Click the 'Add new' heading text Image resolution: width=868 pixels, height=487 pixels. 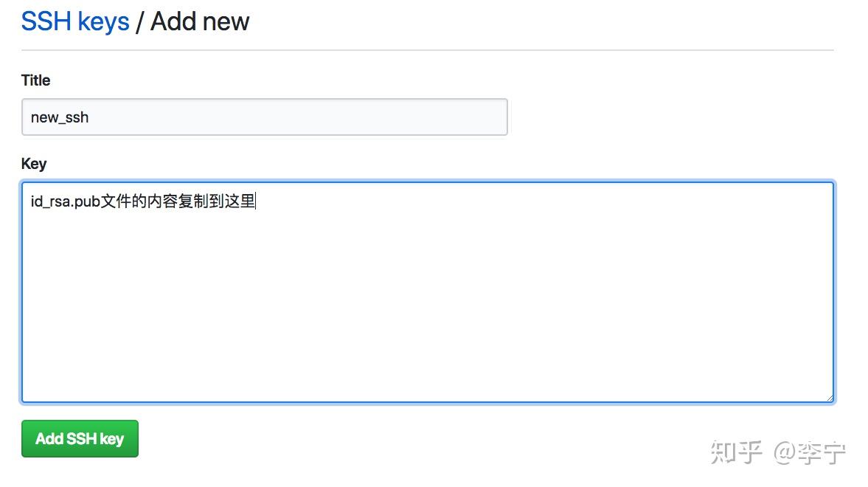200,21
